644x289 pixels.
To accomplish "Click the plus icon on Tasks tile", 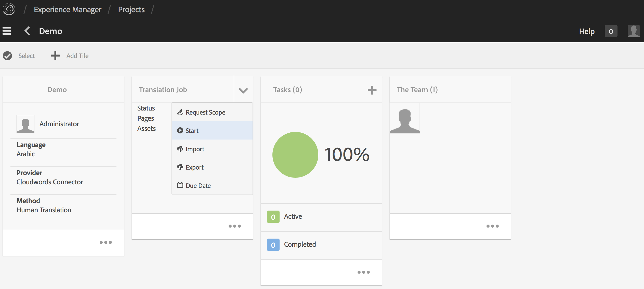I will pos(372,90).
